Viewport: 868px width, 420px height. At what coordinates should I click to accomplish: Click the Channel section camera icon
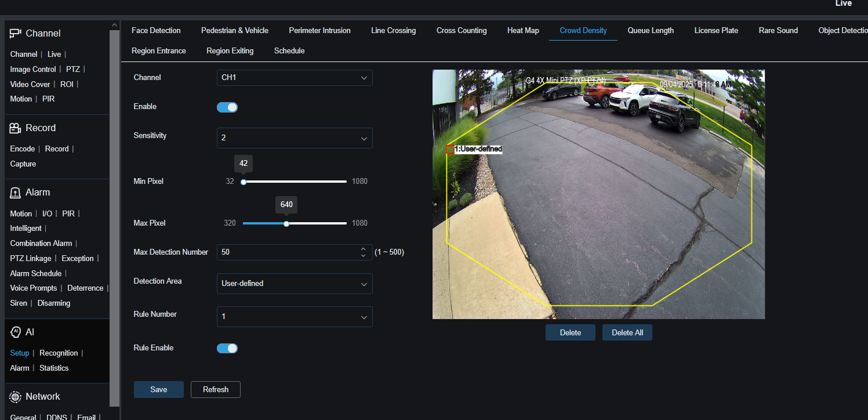tap(16, 34)
